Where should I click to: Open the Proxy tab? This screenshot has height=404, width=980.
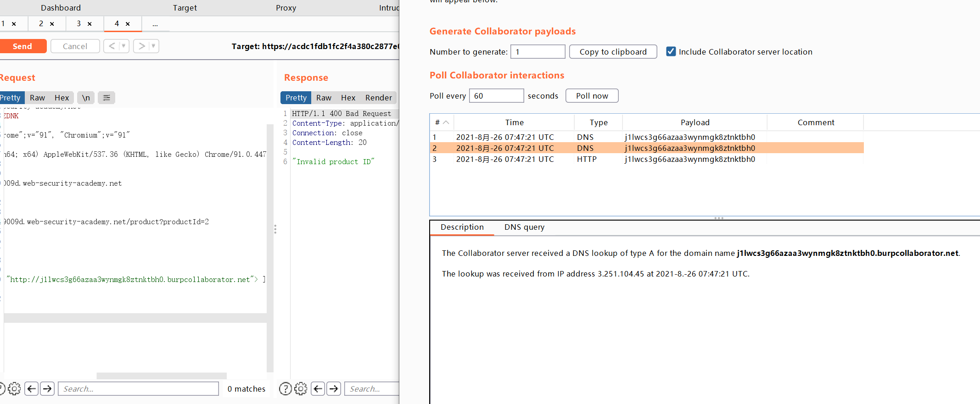286,8
